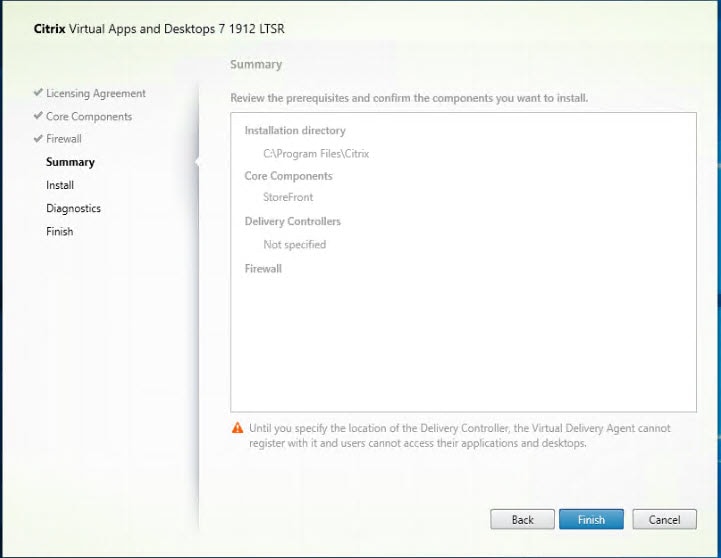Click the 'Not specified' value
The image size is (721, 558).
tap(294, 245)
